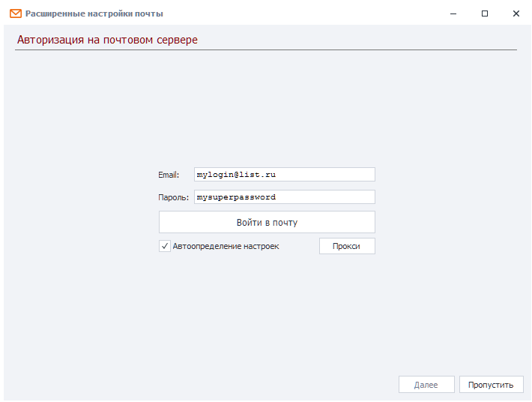Maximize the mail settings window
The width and height of the screenshot is (532, 402).
485,13
